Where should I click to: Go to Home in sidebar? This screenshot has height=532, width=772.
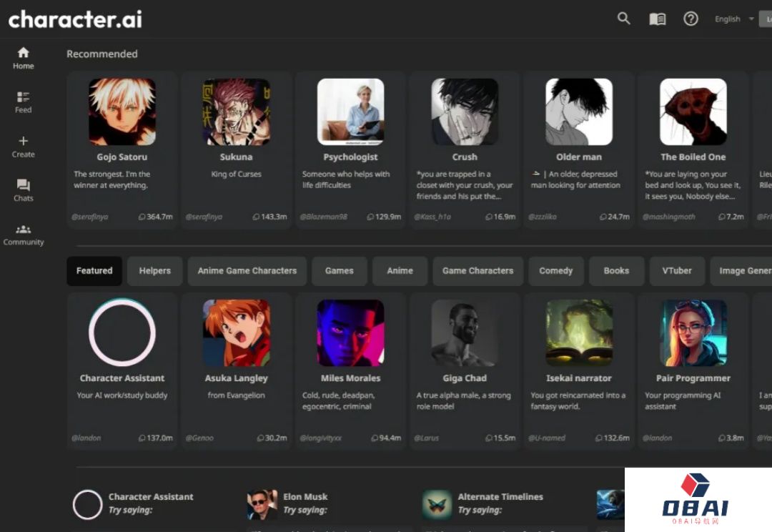(x=23, y=58)
